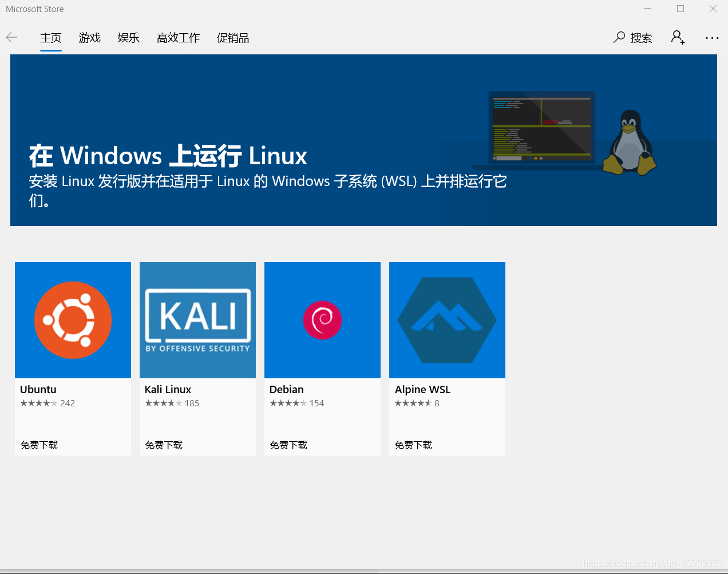Click the Ubuntu app title
The image size is (728, 574).
38,390
